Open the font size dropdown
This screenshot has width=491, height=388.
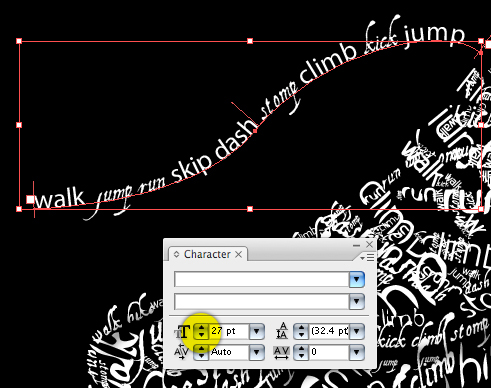pos(257,331)
